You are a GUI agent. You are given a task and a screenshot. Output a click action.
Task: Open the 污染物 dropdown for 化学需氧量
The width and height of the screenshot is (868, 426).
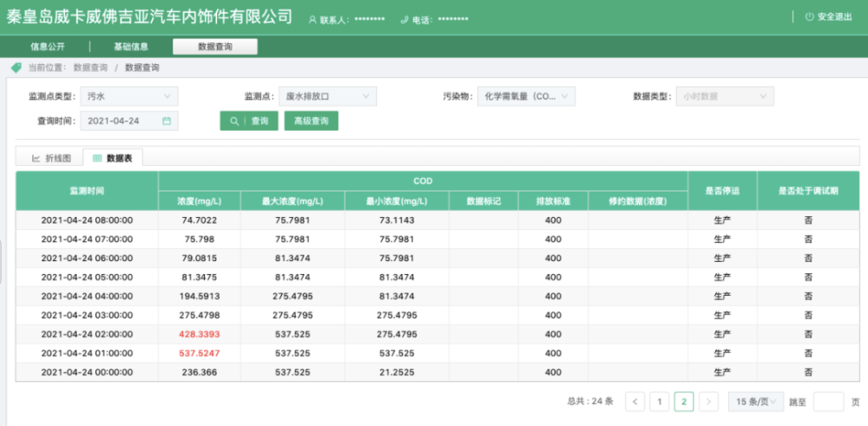pyautogui.click(x=526, y=96)
